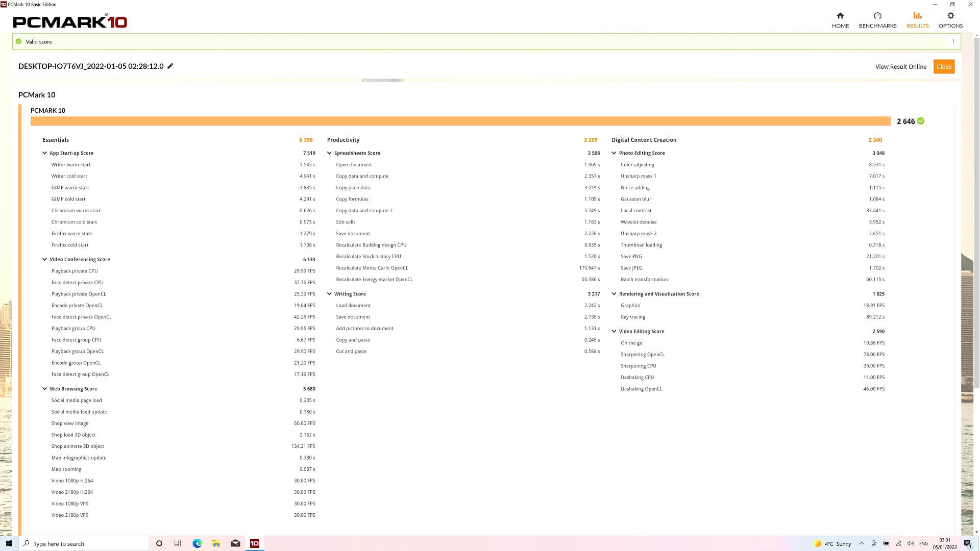
Task: Collapse Video Conferencing Score section
Action: 45,259
